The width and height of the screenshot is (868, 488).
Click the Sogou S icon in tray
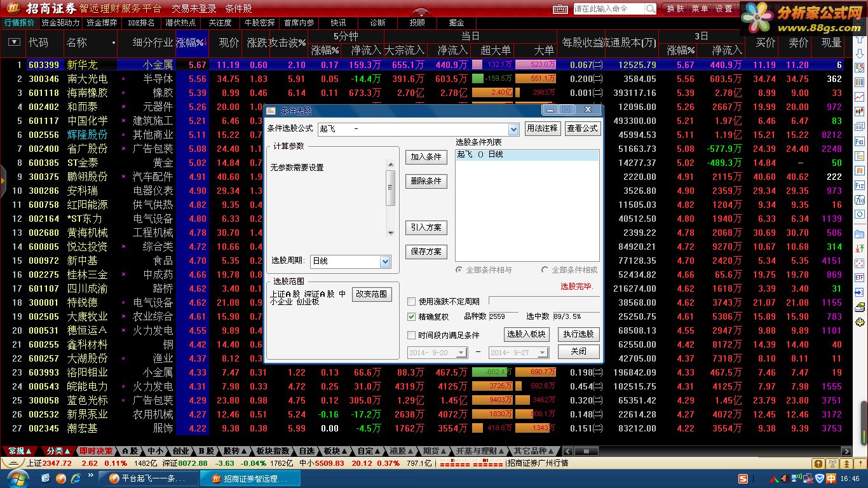pos(743,478)
